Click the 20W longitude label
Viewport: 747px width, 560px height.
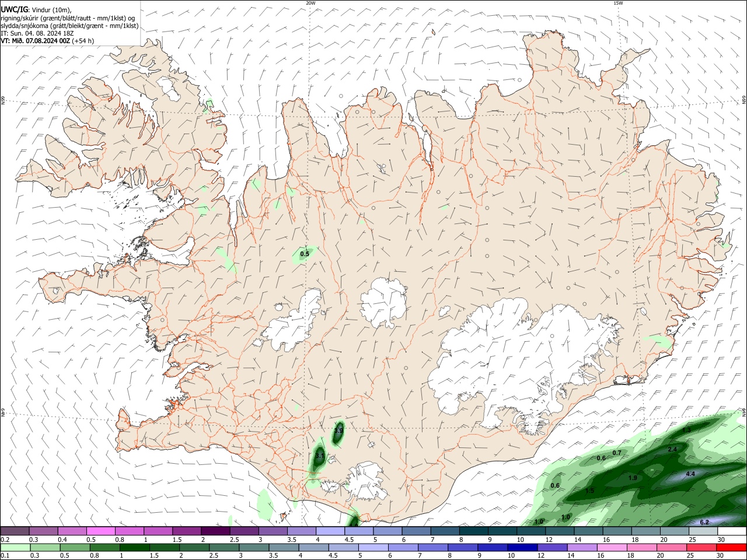310,3
